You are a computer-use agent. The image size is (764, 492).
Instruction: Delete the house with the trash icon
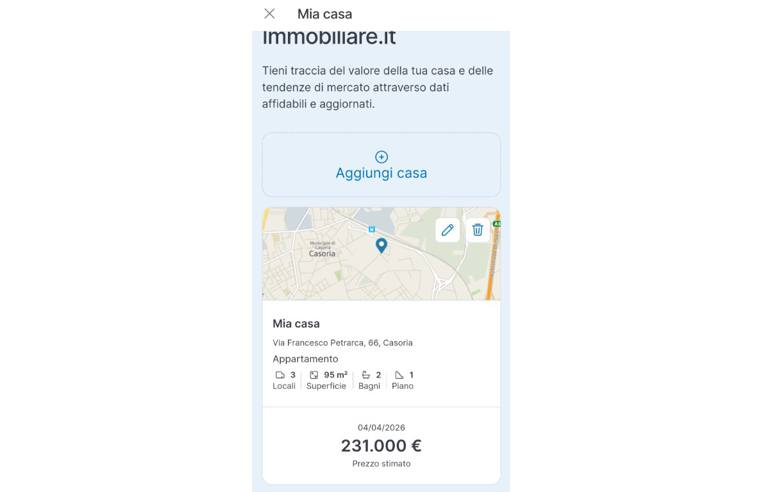pos(478,230)
